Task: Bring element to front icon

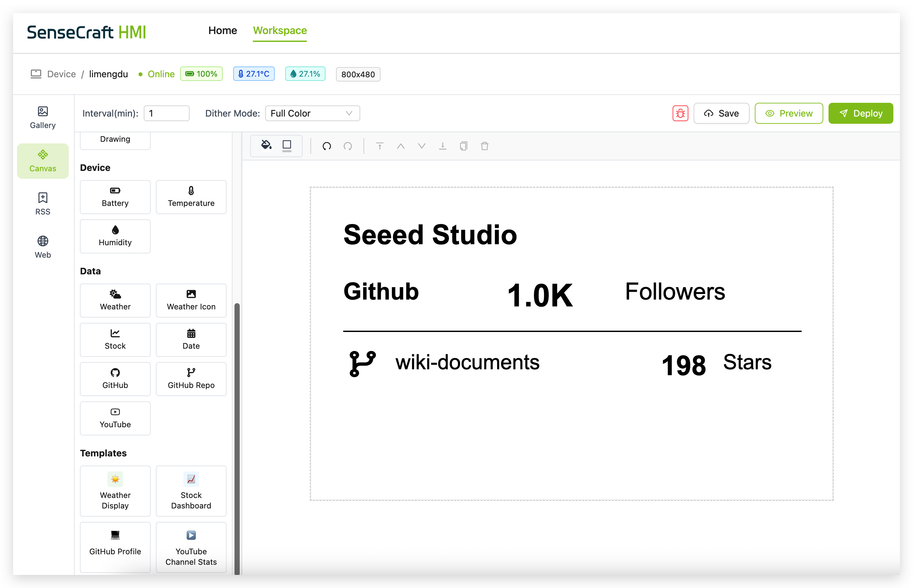Action: tap(380, 146)
